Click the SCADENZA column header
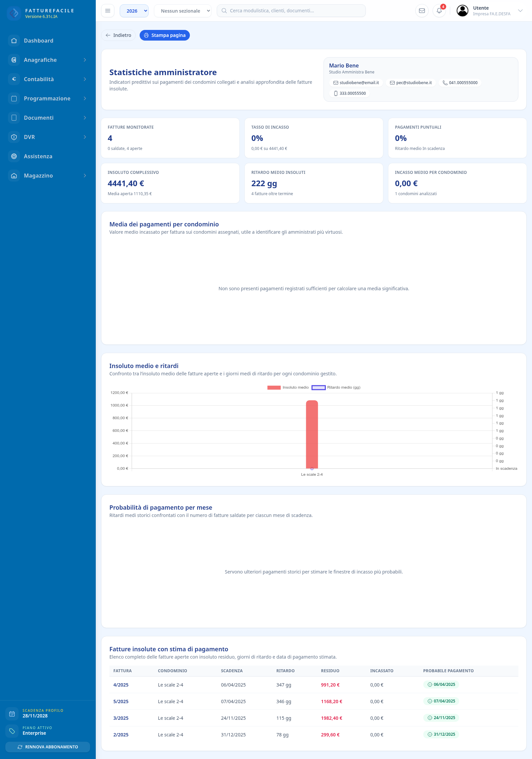This screenshot has width=532, height=759. [x=232, y=671]
